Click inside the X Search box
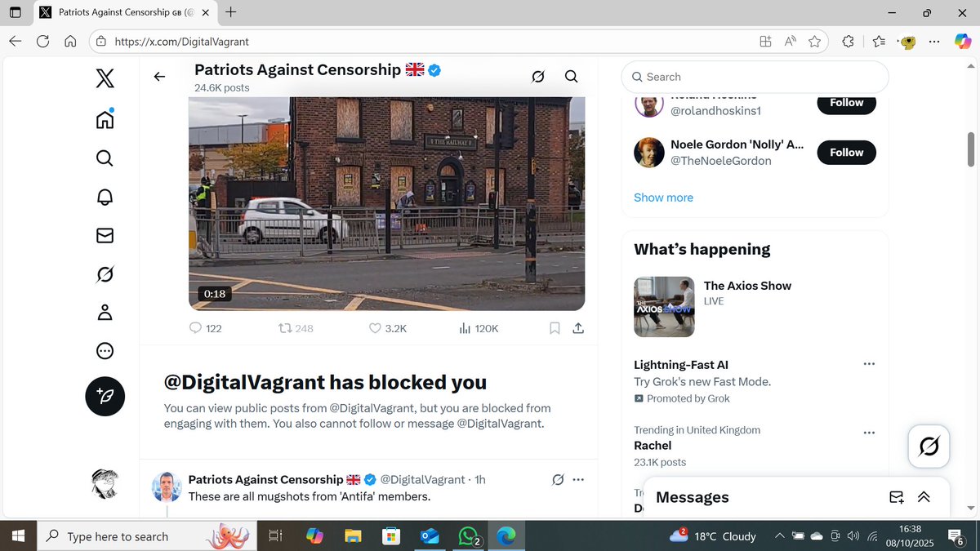The height and width of the screenshot is (551, 980). click(x=755, y=77)
